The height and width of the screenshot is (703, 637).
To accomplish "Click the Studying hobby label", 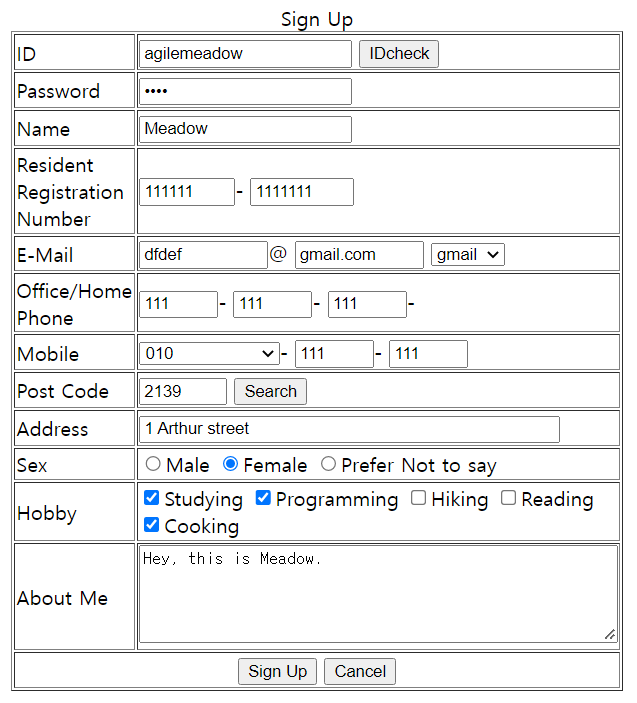I will point(204,499).
